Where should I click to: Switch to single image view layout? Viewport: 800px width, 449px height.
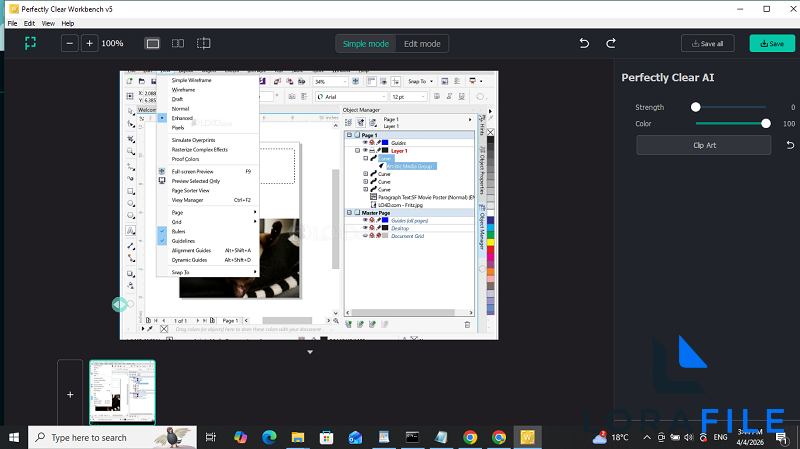coord(153,43)
